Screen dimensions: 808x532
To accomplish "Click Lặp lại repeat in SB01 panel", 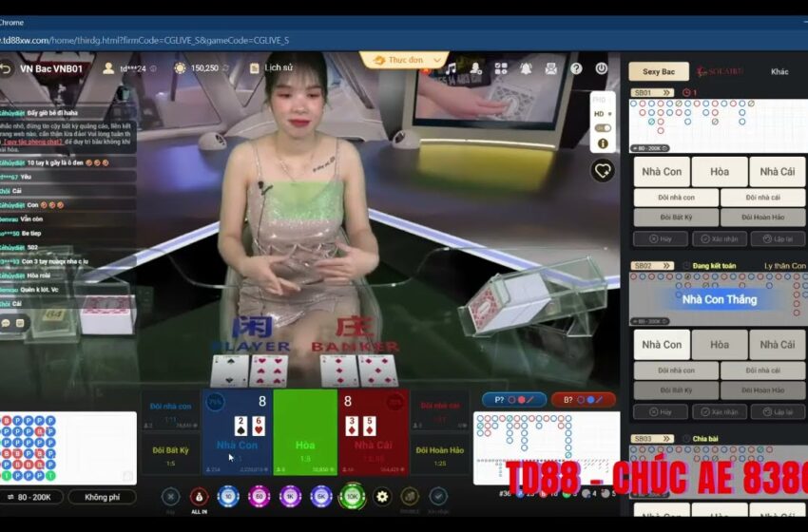I will (779, 239).
